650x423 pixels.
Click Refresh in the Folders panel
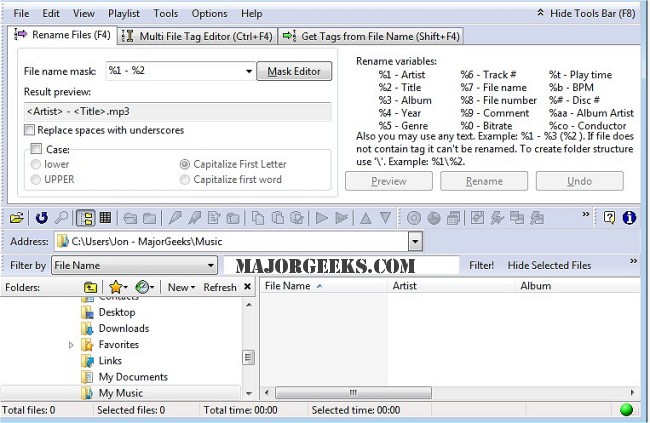point(220,287)
